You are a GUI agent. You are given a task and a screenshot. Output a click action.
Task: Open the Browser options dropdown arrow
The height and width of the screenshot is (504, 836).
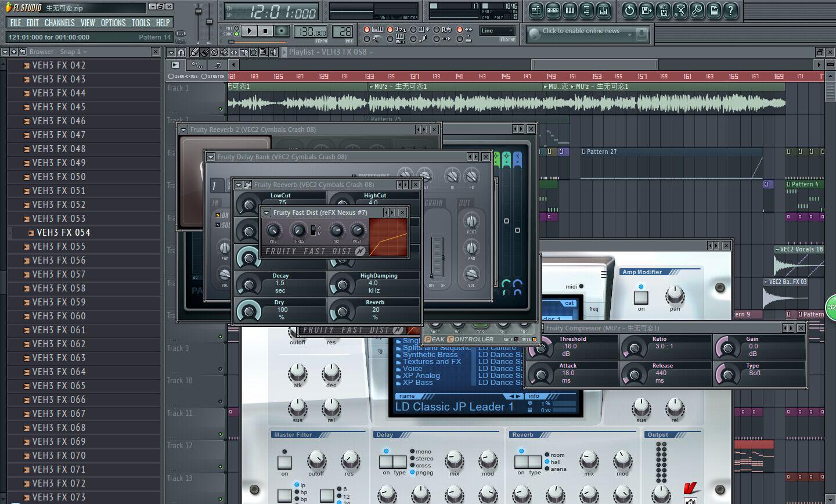5,52
